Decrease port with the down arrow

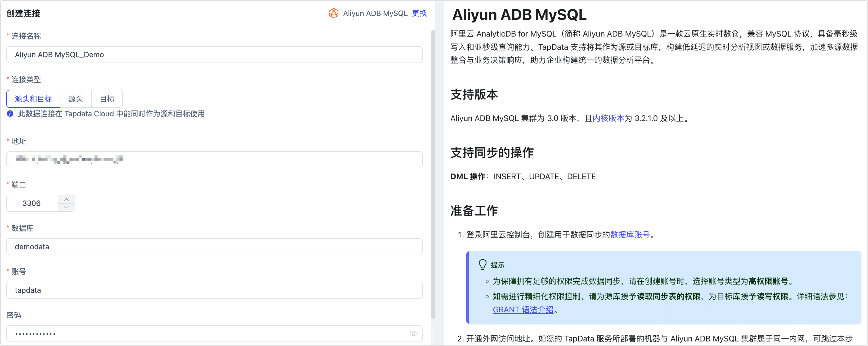[66, 207]
